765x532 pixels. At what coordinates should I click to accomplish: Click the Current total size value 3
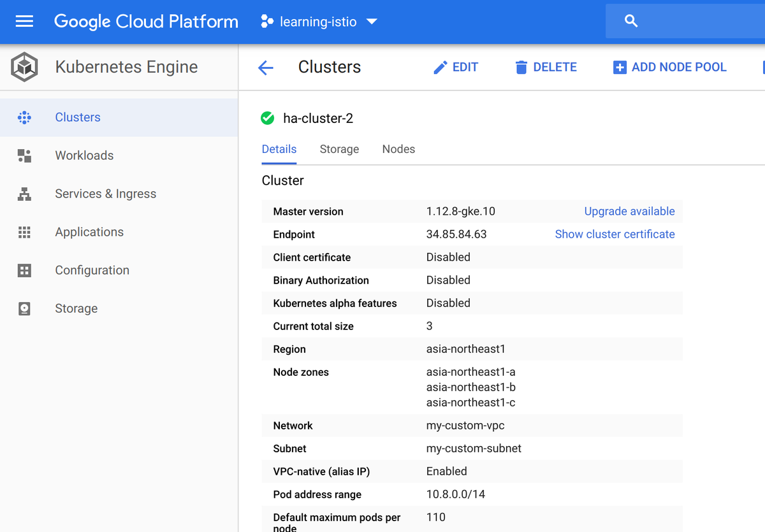click(x=430, y=326)
